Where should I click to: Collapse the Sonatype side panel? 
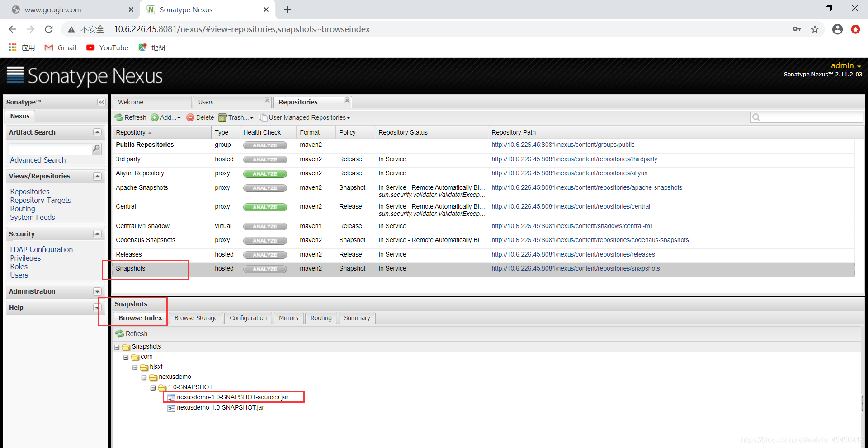[x=101, y=102]
